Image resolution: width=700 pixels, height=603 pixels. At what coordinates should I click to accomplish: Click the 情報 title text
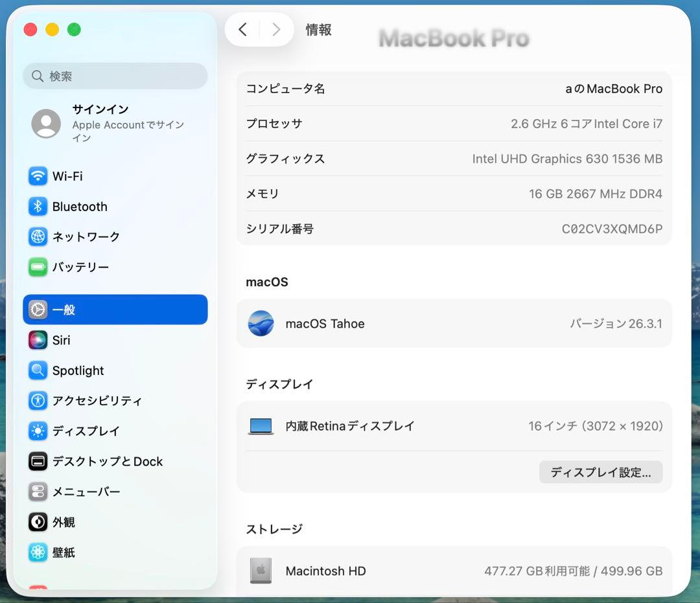[318, 30]
